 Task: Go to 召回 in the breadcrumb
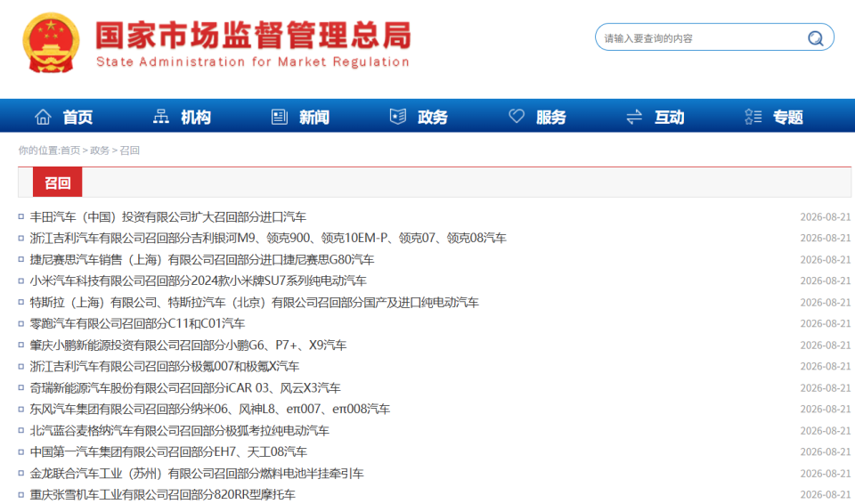[x=130, y=150]
